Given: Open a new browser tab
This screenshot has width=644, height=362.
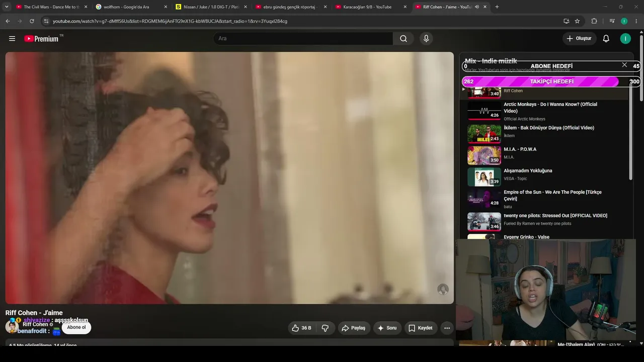Looking at the screenshot, I should [497, 7].
